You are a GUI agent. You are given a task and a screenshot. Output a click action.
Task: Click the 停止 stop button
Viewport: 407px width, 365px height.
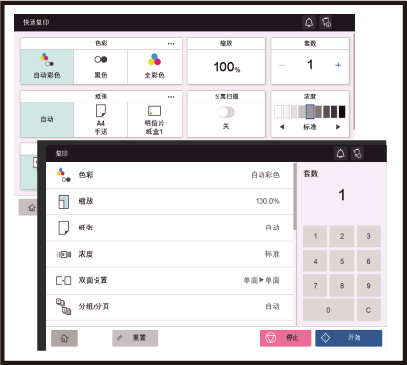click(x=285, y=338)
